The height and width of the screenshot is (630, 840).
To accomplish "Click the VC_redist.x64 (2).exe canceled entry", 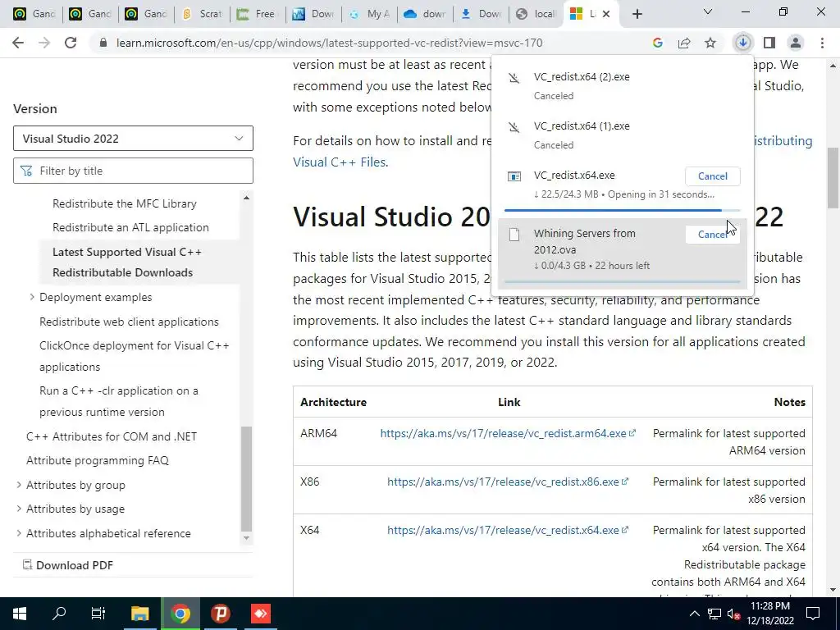I will click(x=622, y=85).
